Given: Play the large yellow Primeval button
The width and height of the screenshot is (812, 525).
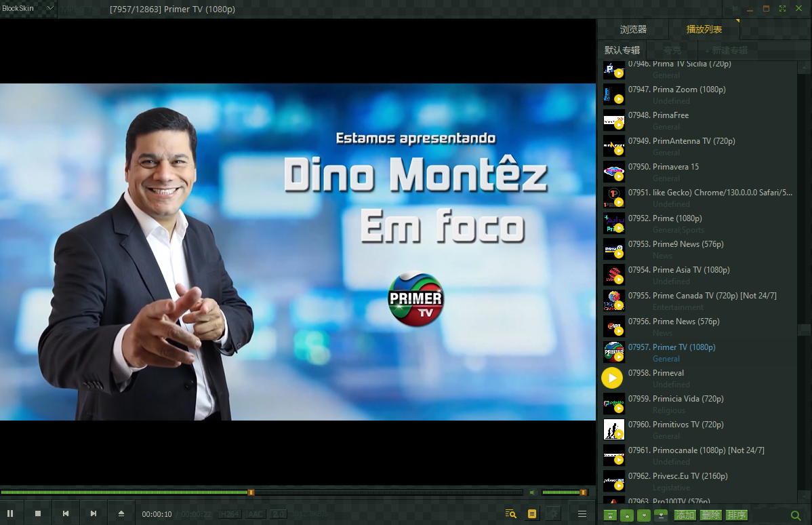Looking at the screenshot, I should point(612,378).
